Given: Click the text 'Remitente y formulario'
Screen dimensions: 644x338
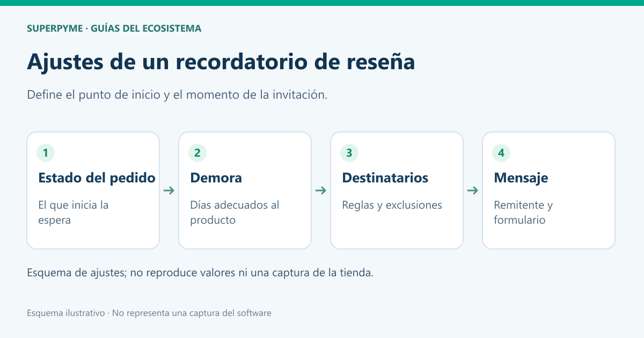Looking at the screenshot, I should coord(523,212).
